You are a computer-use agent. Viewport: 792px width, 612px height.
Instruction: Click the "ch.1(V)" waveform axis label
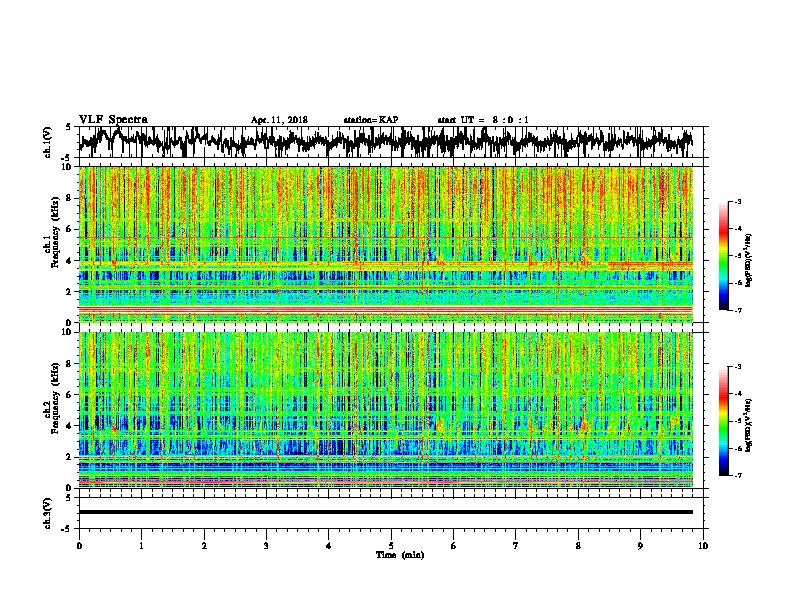tap(48, 142)
